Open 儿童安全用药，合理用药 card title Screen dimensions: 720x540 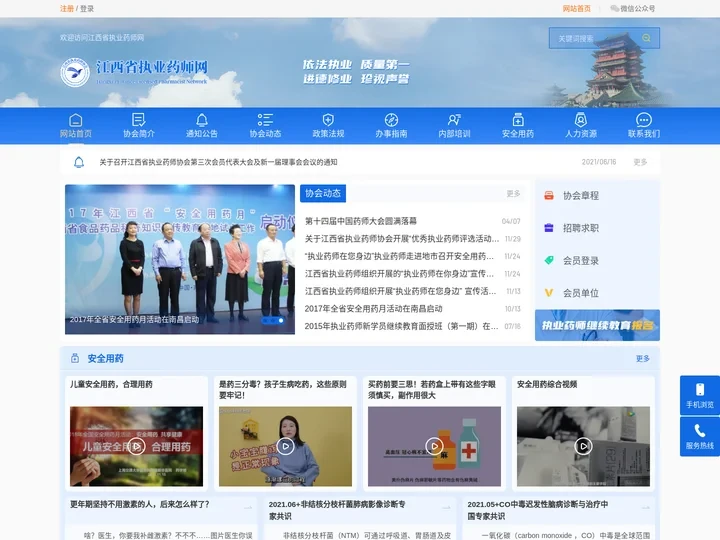tap(111, 384)
